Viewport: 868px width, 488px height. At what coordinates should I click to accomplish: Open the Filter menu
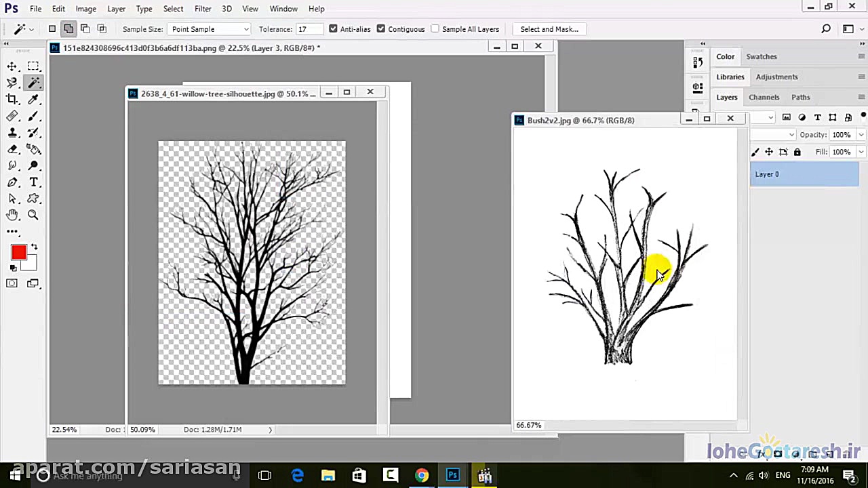(203, 9)
